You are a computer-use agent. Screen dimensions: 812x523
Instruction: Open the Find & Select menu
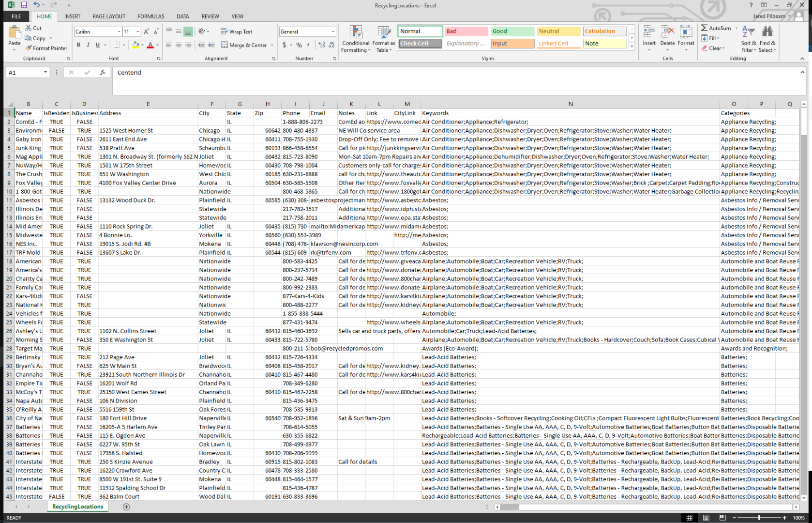coord(767,39)
